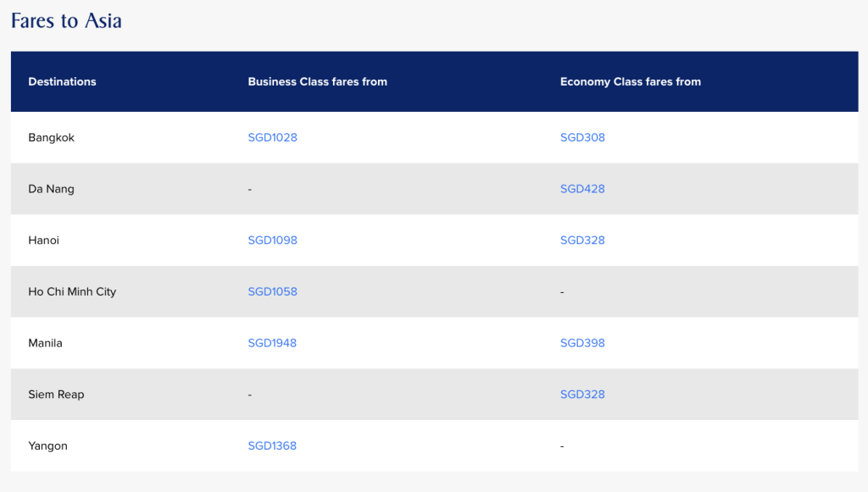Screen dimensions: 868x492
Task: Open Bangkok Business Class fare SGD1028
Action: [x=272, y=137]
